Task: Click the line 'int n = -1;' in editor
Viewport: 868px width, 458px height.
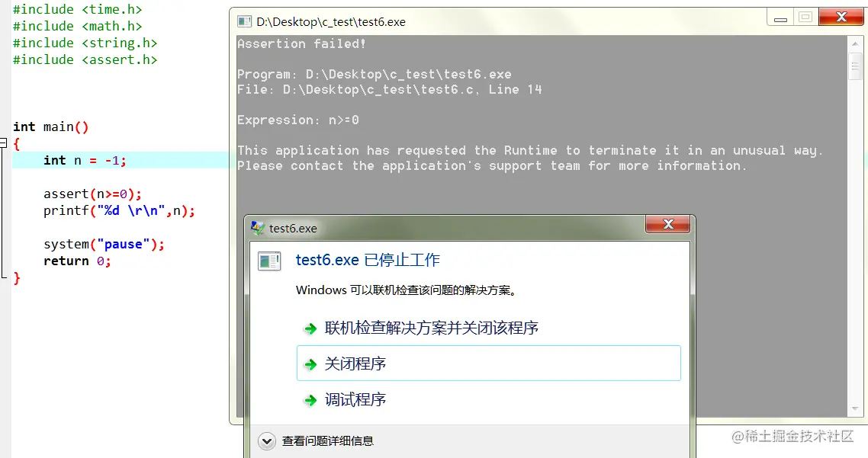Action: coord(85,160)
